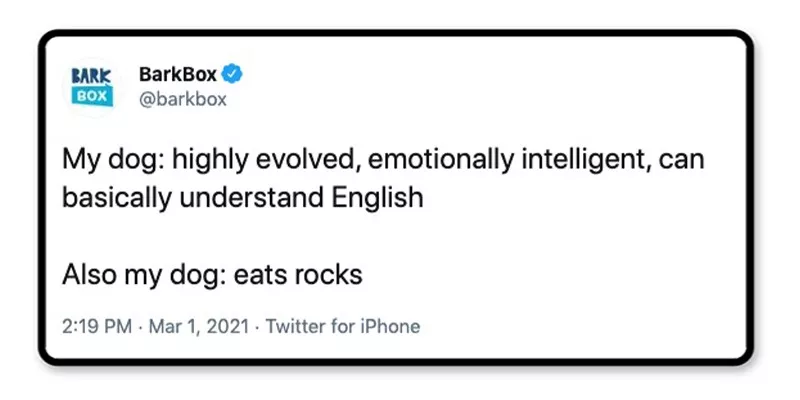Click the Mar 1, 2021 date

[x=199, y=326]
